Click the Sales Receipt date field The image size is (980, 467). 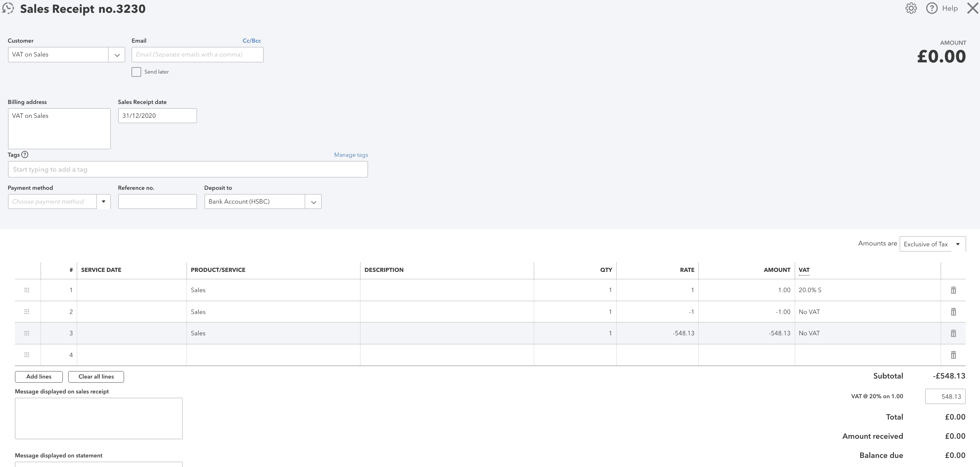click(x=157, y=116)
